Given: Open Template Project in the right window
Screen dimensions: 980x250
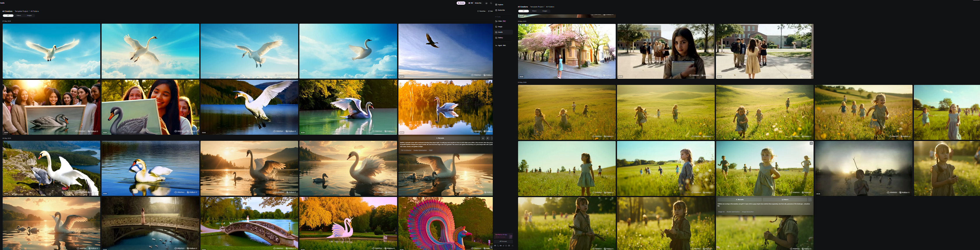Looking at the screenshot, I should [x=537, y=7].
